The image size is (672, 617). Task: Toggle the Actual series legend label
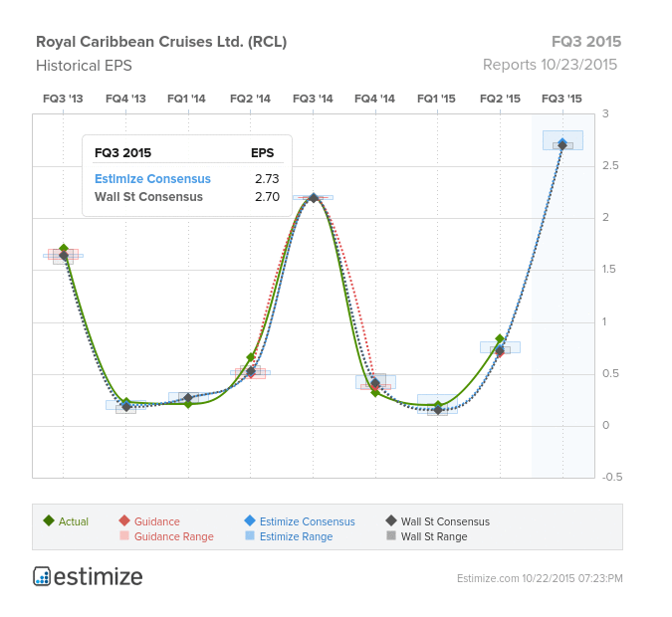tap(74, 521)
